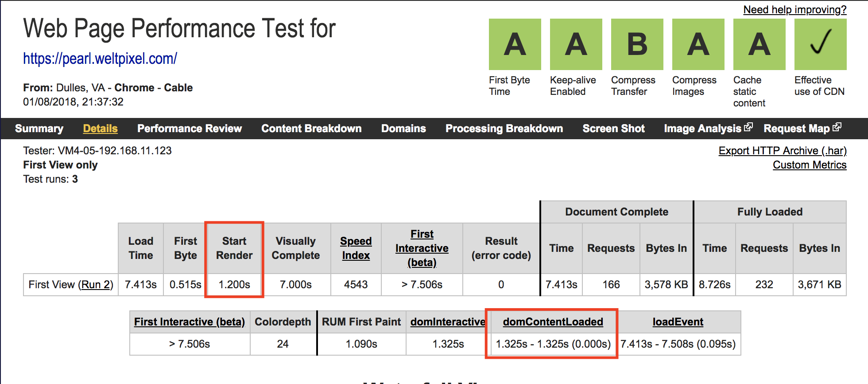Open the pearl.weltpixel.com URL link

tap(100, 58)
